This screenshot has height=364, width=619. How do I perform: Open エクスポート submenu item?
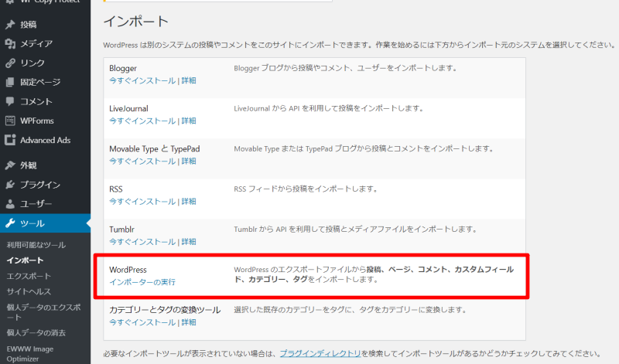click(x=29, y=276)
